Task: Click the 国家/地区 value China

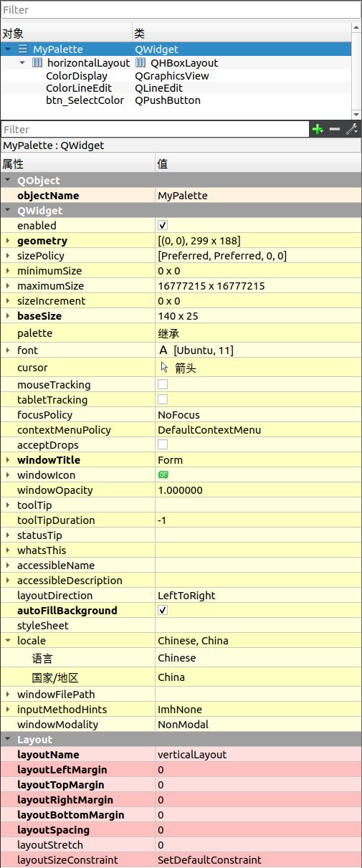Action: click(171, 677)
